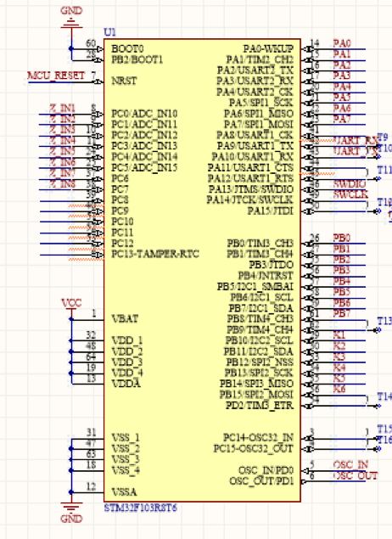Click the VCC power port symbol
Image resolution: width=392 pixels, height=539 pixels.
[x=71, y=303]
